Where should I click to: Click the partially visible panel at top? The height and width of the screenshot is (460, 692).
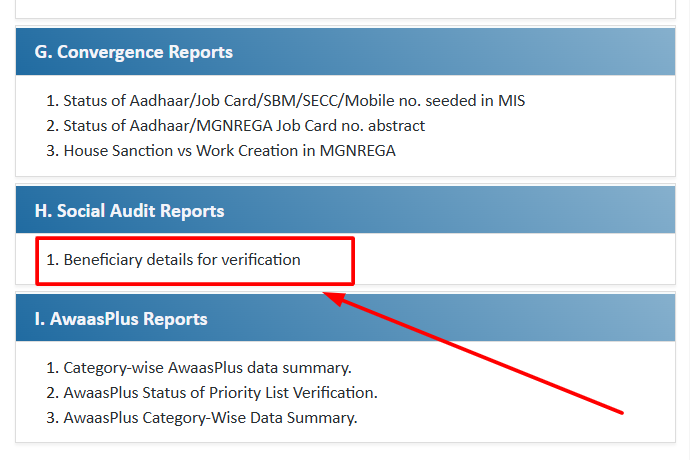click(345, 8)
